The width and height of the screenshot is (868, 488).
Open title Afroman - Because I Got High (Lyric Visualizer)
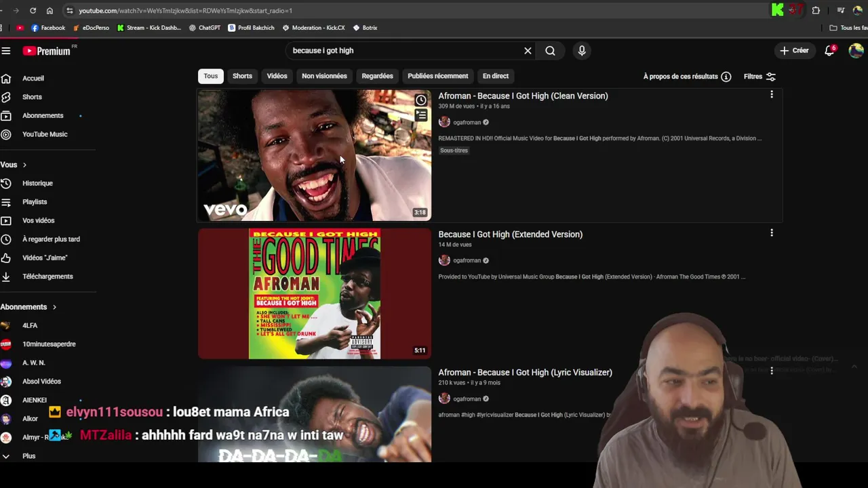pyautogui.click(x=525, y=373)
